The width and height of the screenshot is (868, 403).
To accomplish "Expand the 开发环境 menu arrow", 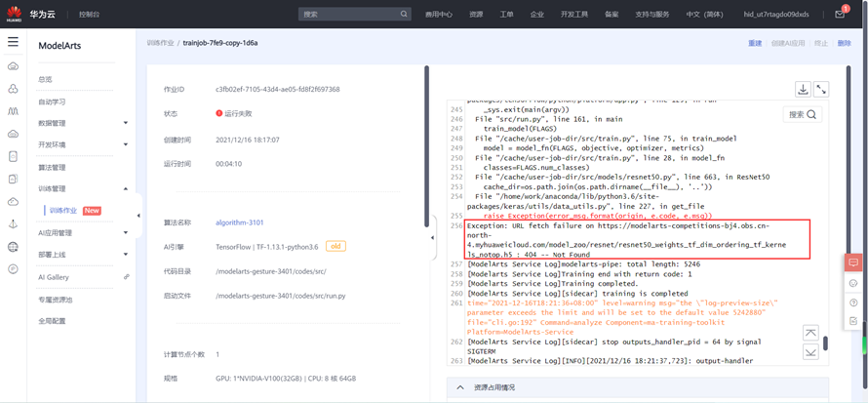I will pyautogui.click(x=126, y=145).
